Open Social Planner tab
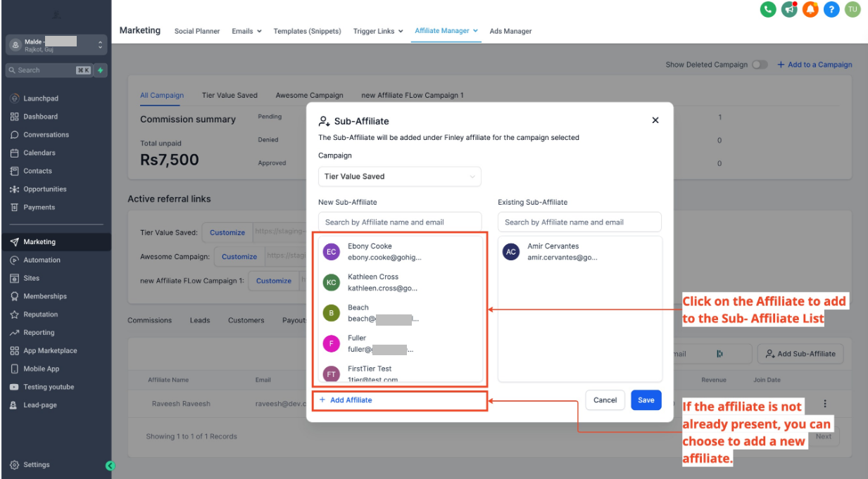The image size is (868, 479). click(197, 31)
